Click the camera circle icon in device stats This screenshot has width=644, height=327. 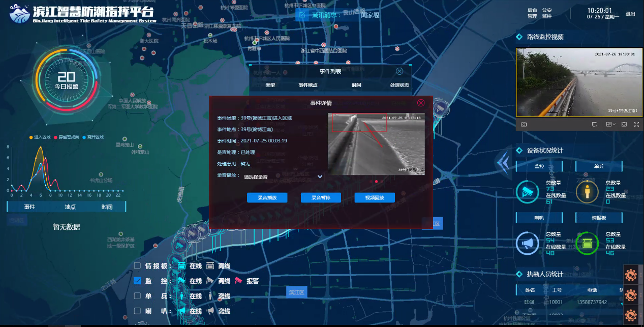point(528,192)
